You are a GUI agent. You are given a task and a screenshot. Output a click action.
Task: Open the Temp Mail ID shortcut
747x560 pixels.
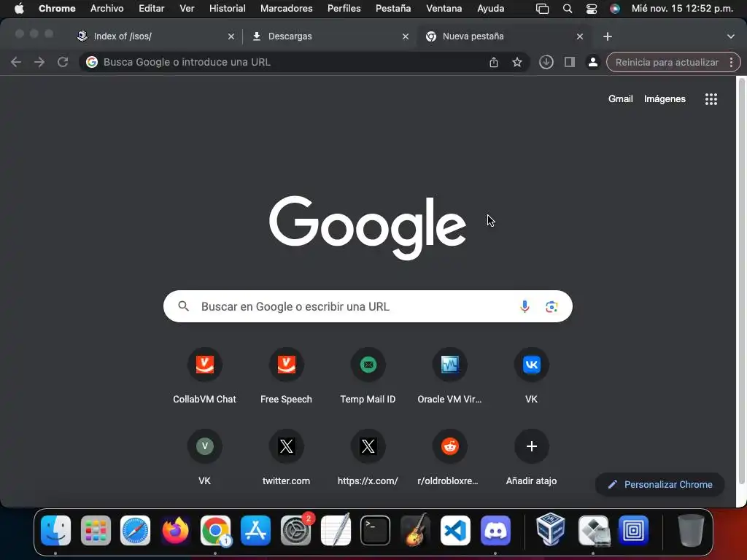[x=368, y=377]
